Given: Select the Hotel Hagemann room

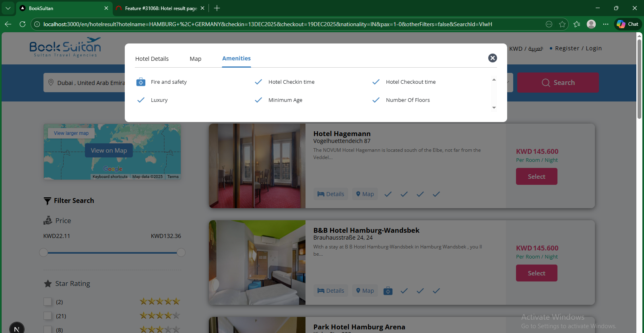Looking at the screenshot, I should point(536,176).
